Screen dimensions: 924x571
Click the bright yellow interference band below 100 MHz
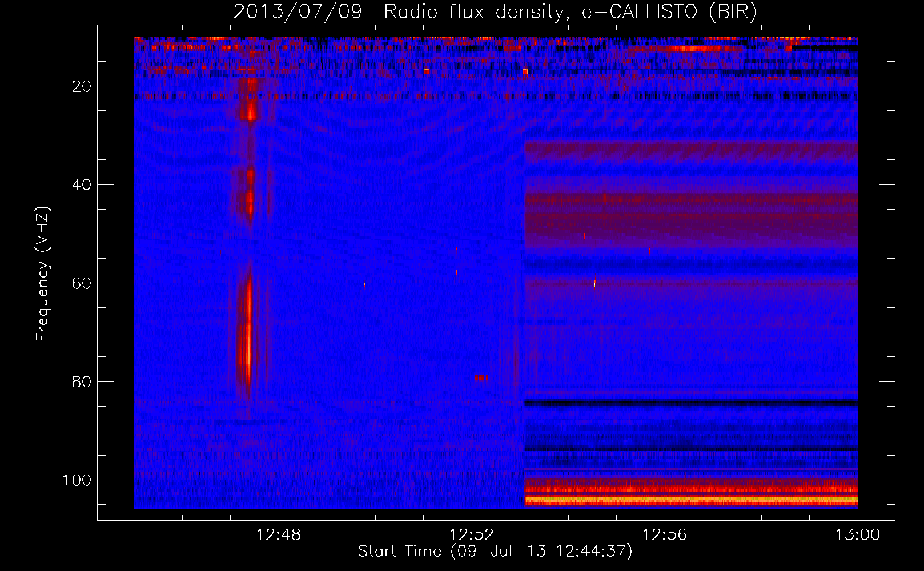click(x=691, y=500)
